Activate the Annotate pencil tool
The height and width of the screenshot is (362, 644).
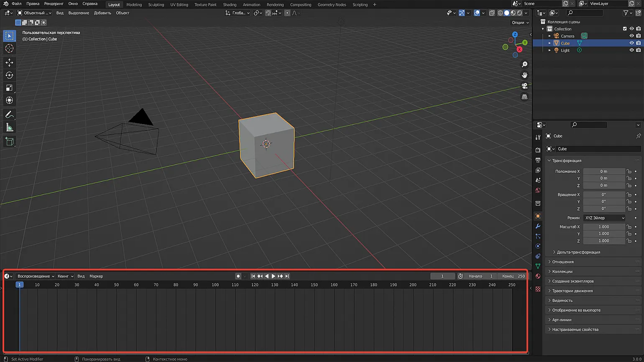(x=9, y=115)
